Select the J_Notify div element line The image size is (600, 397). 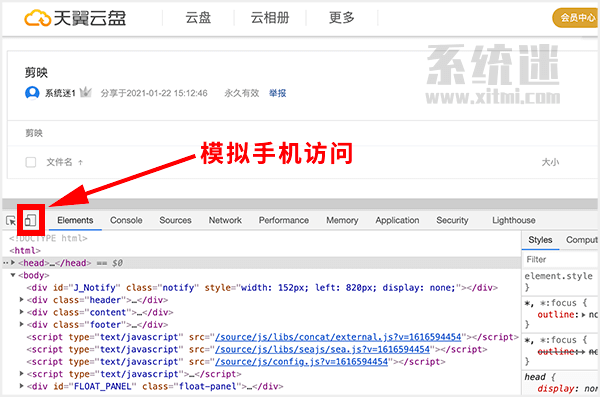[262, 288]
